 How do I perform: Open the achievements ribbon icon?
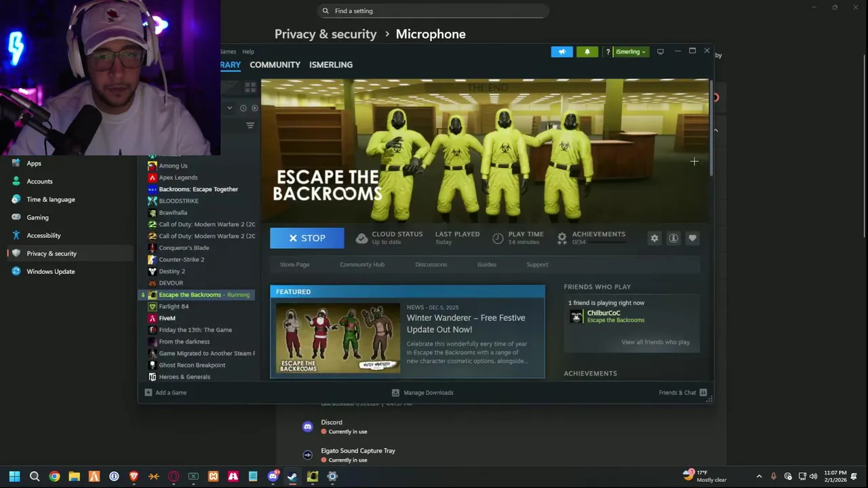[562, 238]
